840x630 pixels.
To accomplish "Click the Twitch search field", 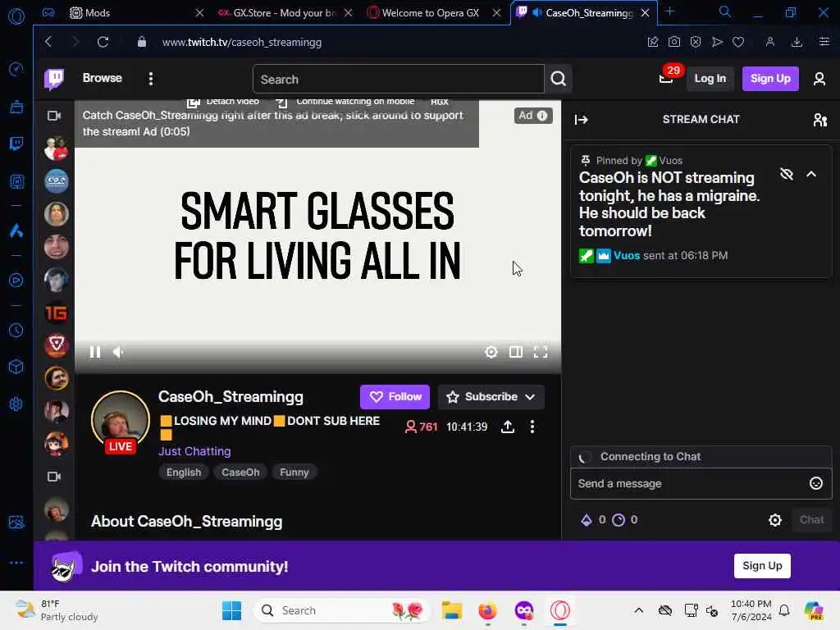I will (x=398, y=79).
